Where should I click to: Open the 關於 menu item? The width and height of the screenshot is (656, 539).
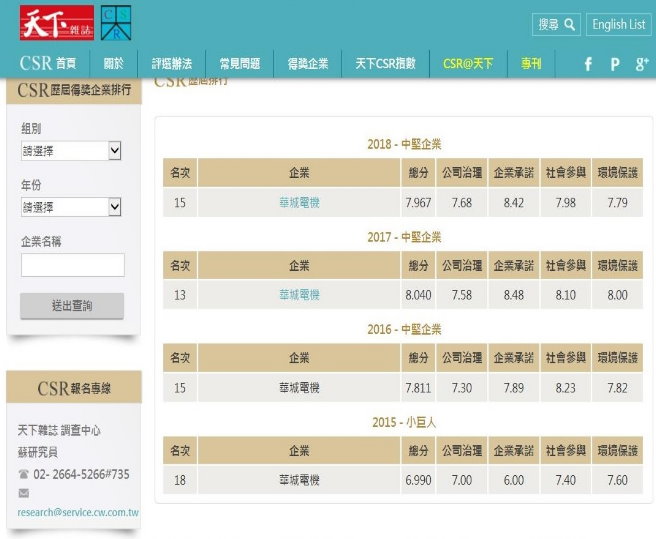click(x=113, y=64)
